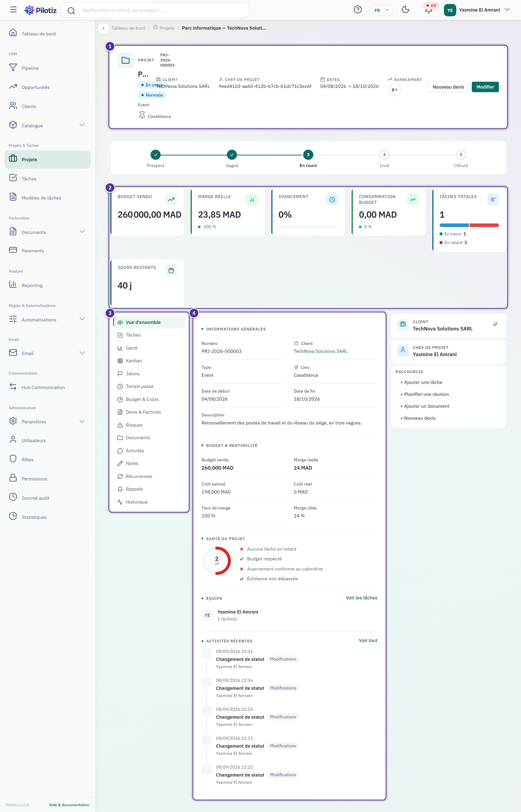521x812 pixels.
Task: Open the Voir les tâches link
Action: (x=361, y=598)
